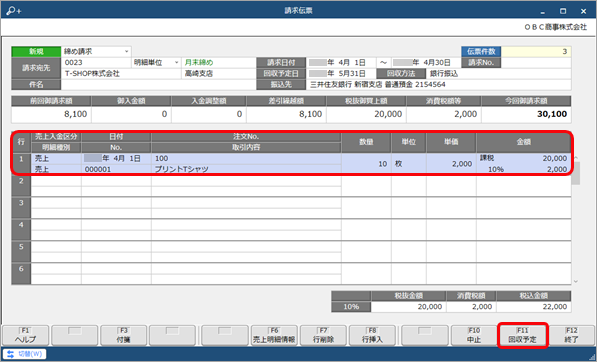Click the F3 付箋 sticky note button
The height and width of the screenshot is (362, 597).
123,335
